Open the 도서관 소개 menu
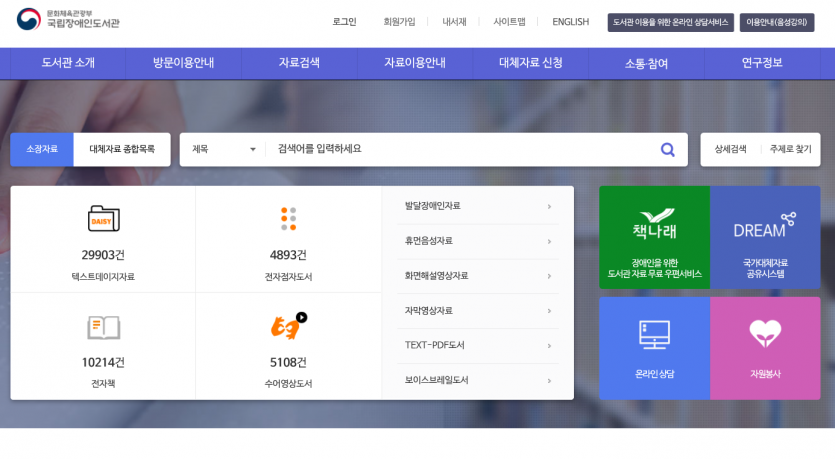 click(68, 63)
